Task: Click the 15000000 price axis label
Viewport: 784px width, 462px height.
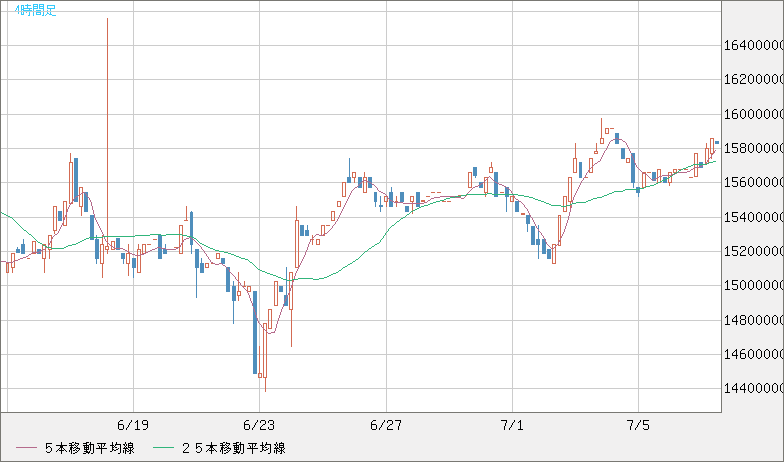Action: [754, 286]
